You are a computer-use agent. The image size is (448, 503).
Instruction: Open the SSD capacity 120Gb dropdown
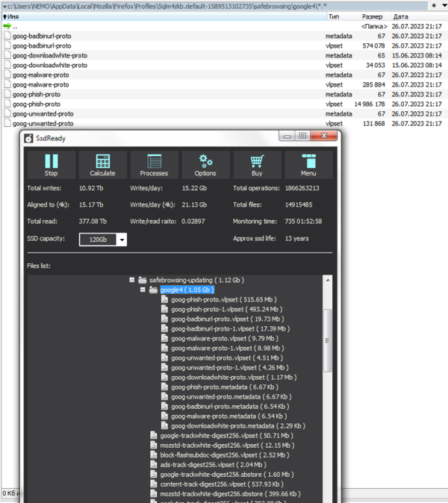click(x=122, y=240)
